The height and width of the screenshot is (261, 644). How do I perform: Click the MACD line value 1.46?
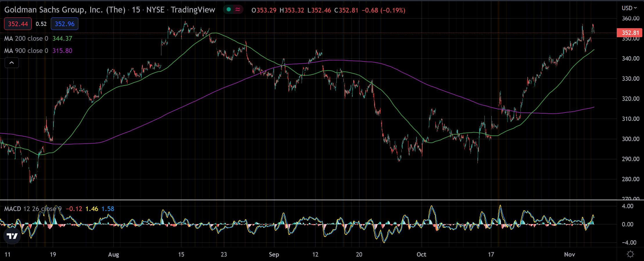92,209
